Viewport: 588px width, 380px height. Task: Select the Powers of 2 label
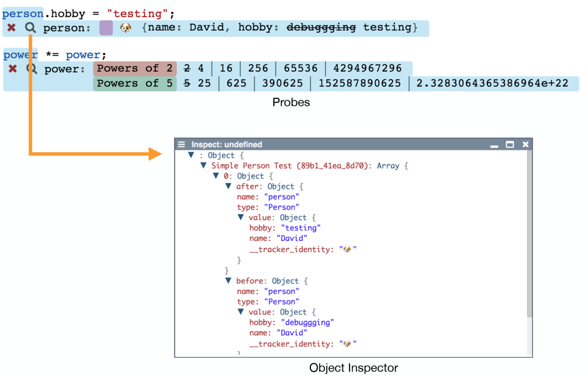(x=135, y=68)
